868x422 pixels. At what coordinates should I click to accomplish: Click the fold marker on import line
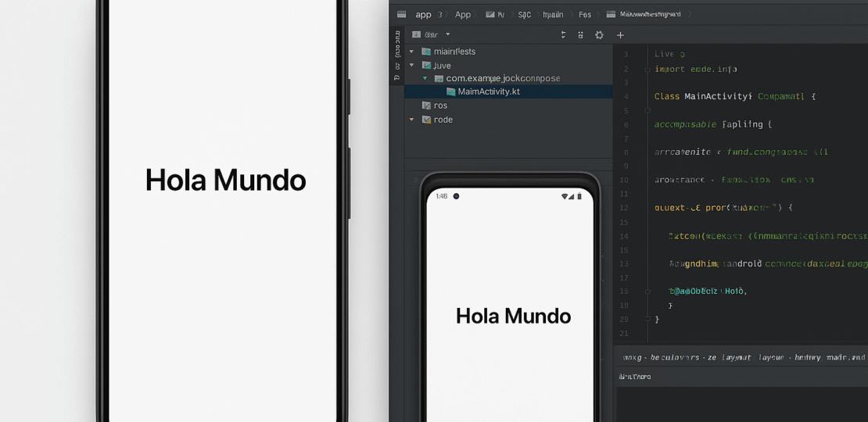coord(647,70)
